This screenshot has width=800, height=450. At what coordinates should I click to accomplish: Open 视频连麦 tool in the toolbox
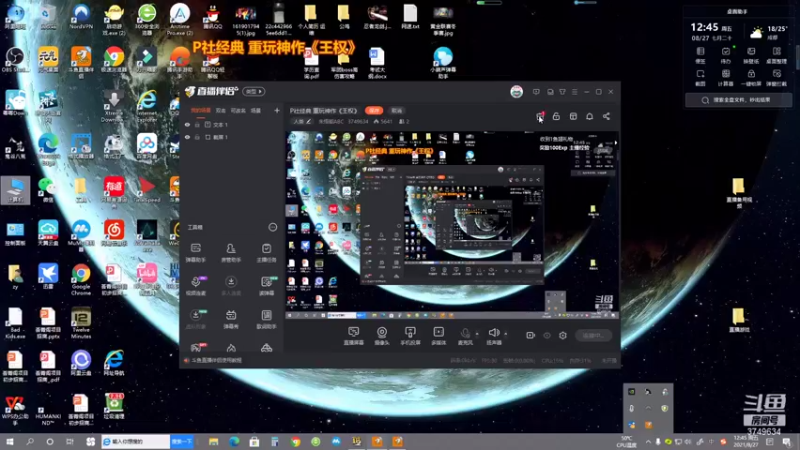click(x=195, y=286)
